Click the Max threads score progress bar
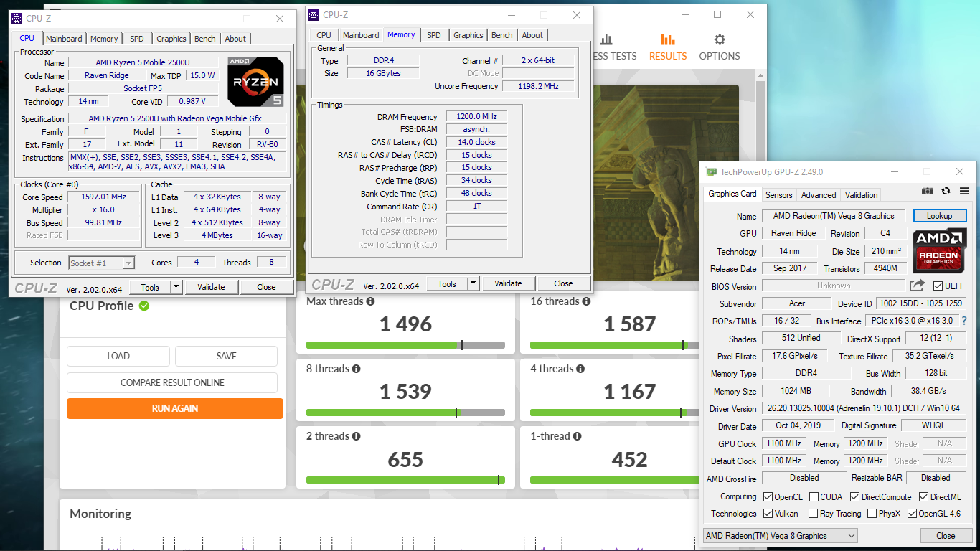Screen dimensions: 980x551 (x=405, y=345)
